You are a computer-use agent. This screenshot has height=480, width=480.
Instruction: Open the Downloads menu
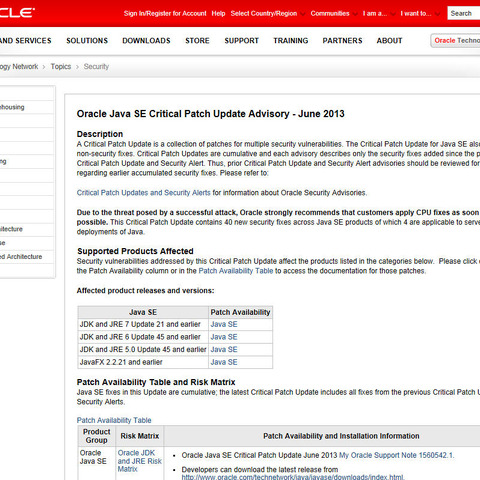146,41
